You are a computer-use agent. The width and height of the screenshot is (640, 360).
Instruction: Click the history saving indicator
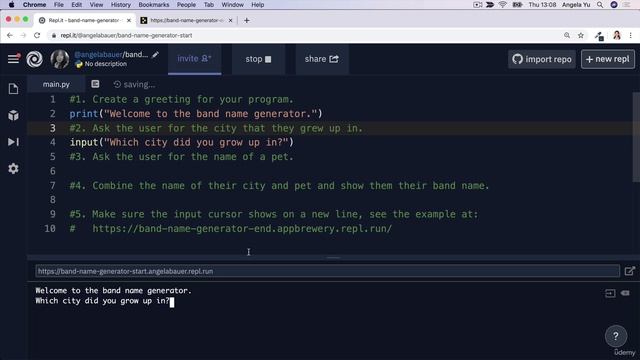[x=134, y=84]
